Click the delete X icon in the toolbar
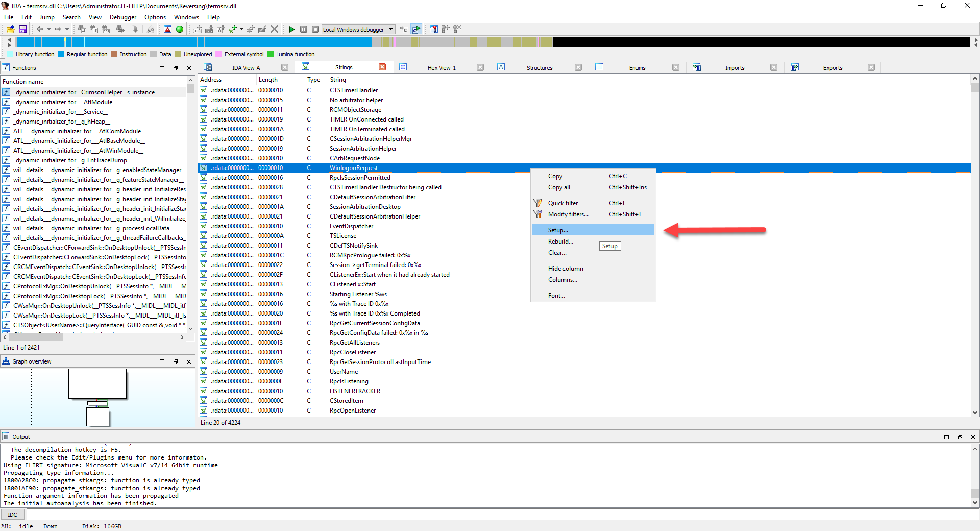This screenshot has width=980, height=531. pyautogui.click(x=275, y=29)
